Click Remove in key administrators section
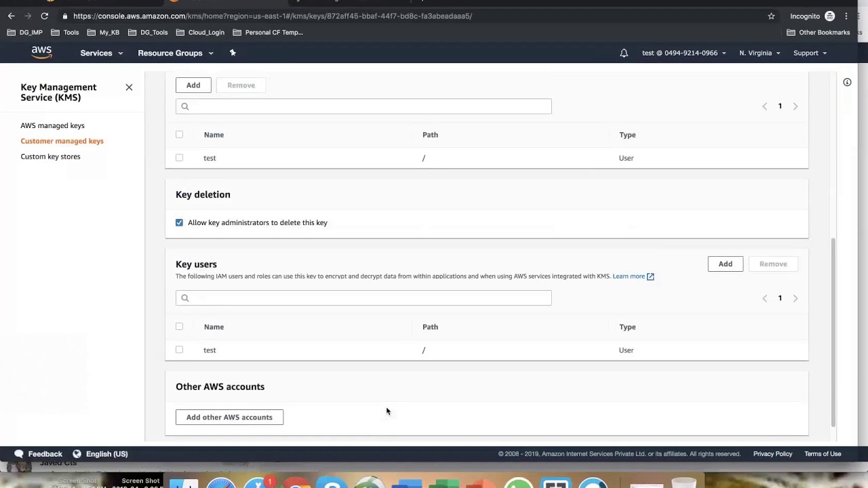Screen dimensions: 868x488 tap(241, 85)
